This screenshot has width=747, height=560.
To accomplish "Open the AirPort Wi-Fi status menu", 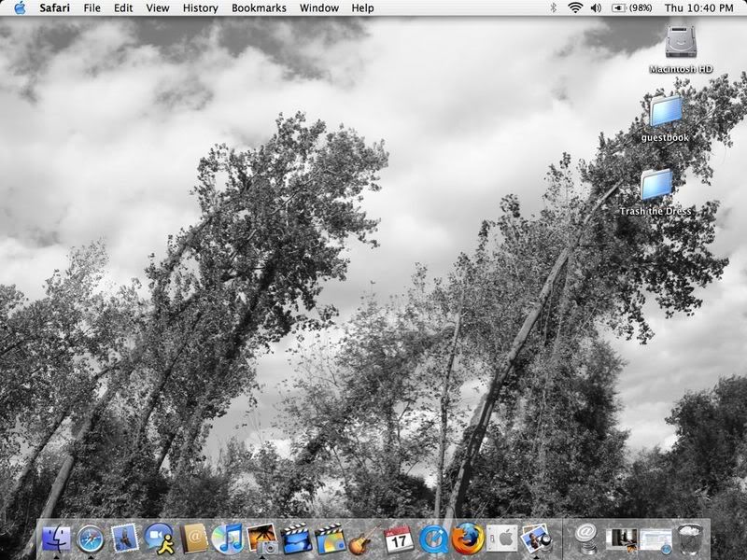I will point(575,7).
